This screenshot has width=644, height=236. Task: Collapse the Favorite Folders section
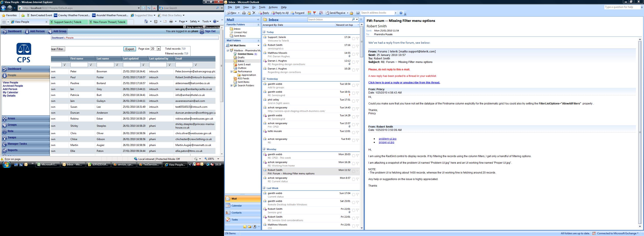pyautogui.click(x=258, y=25)
